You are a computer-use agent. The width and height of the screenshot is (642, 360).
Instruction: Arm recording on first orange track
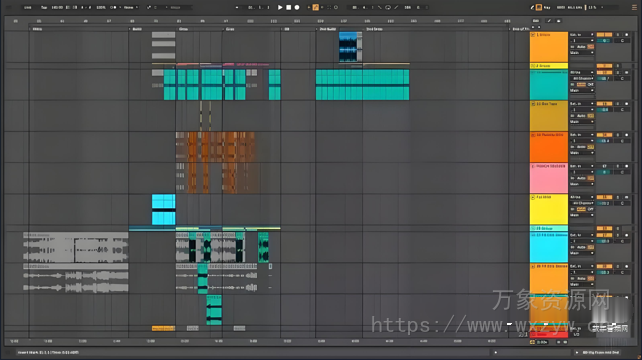[626, 35]
